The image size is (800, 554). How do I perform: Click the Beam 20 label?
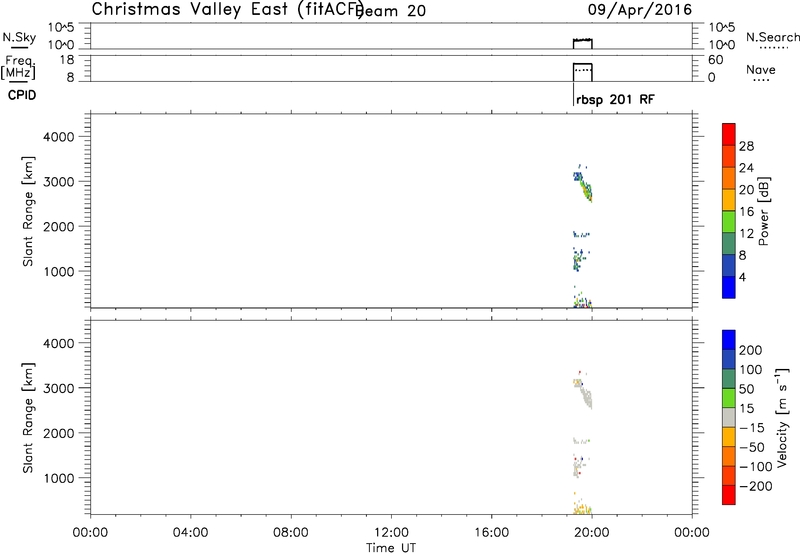point(392,11)
